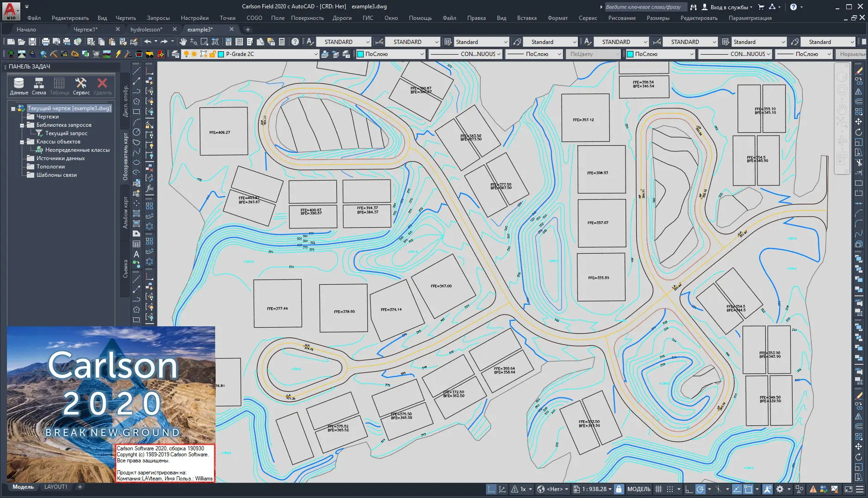
Task: Click the lightning bolt Carlson toolbar icon
Action: coord(118,54)
